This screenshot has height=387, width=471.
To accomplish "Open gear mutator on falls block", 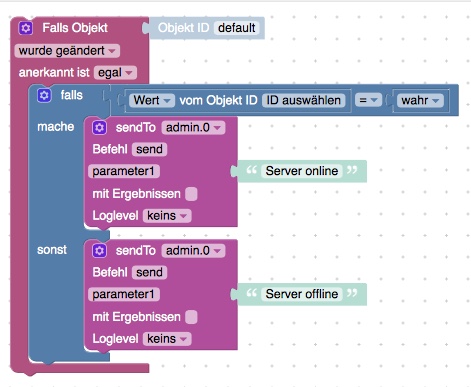I will [44, 95].
